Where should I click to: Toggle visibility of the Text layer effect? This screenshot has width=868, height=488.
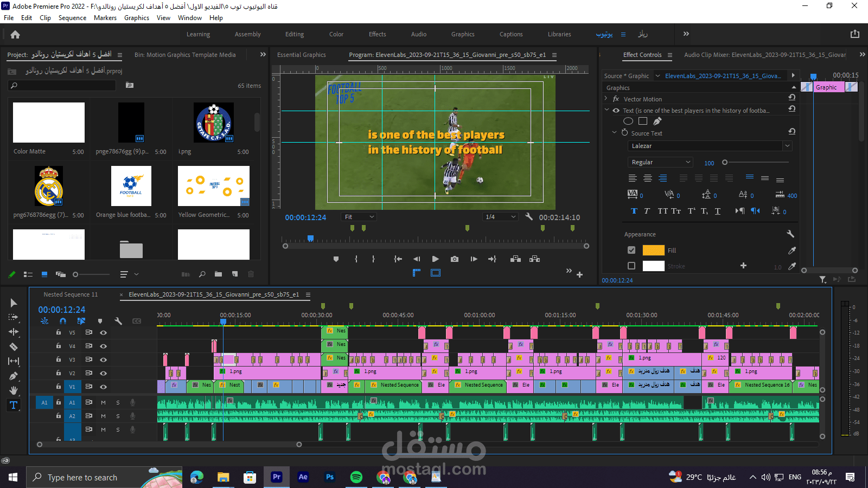616,111
